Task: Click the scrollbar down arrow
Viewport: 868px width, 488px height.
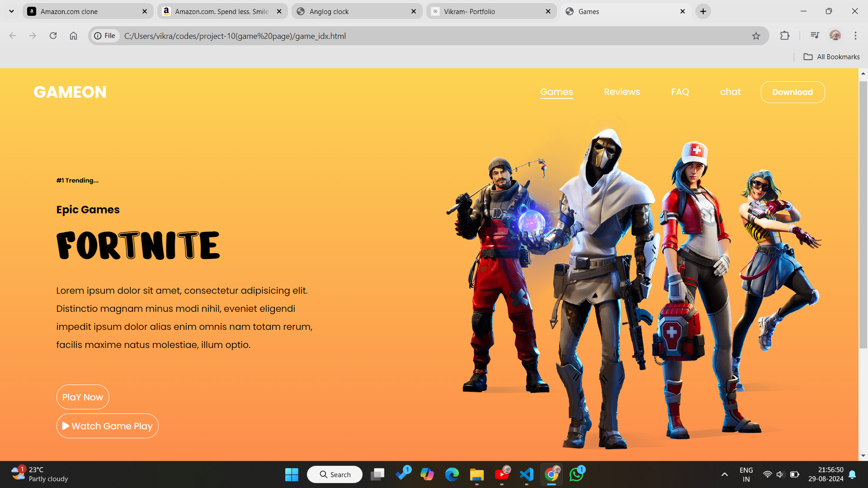Action: click(863, 456)
